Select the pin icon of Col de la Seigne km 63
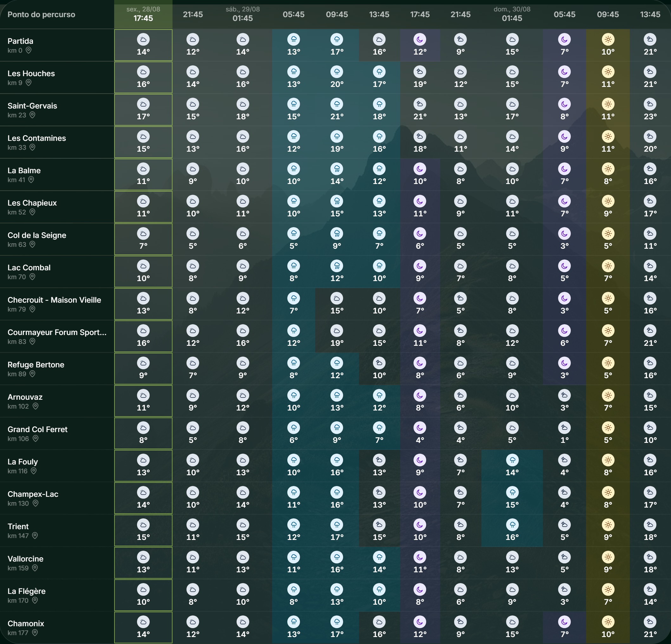 coord(32,245)
